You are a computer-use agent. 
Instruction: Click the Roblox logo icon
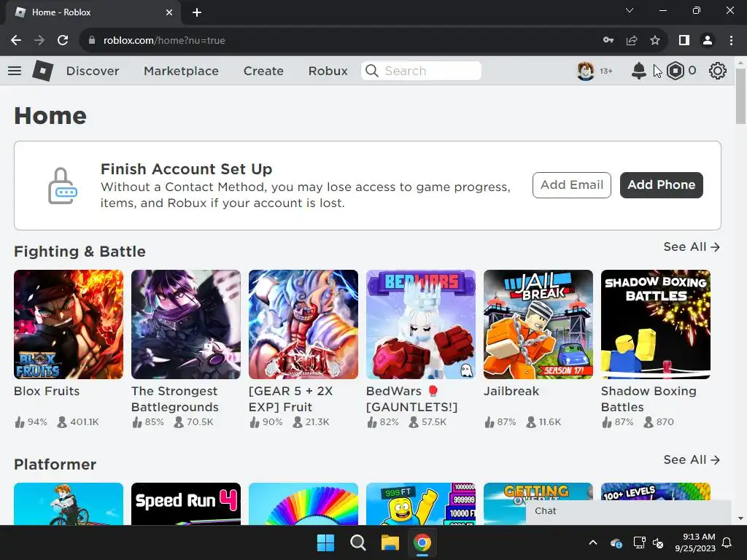coord(42,71)
